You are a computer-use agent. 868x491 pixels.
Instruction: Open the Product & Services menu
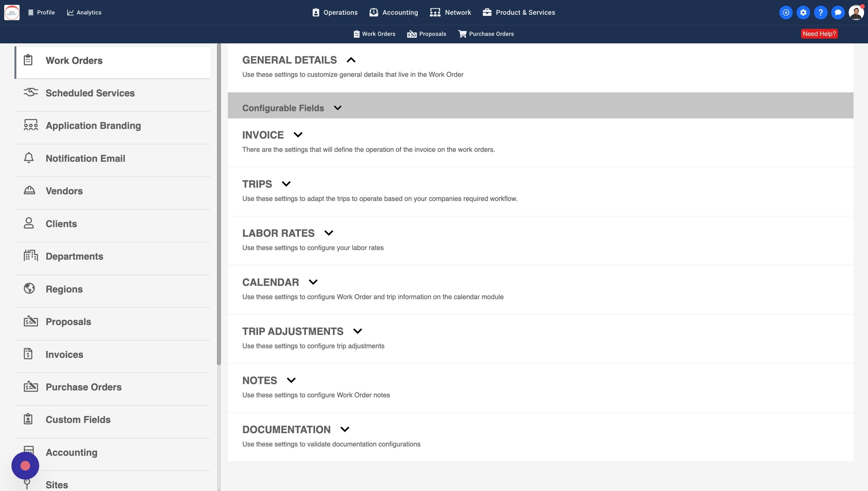click(519, 12)
